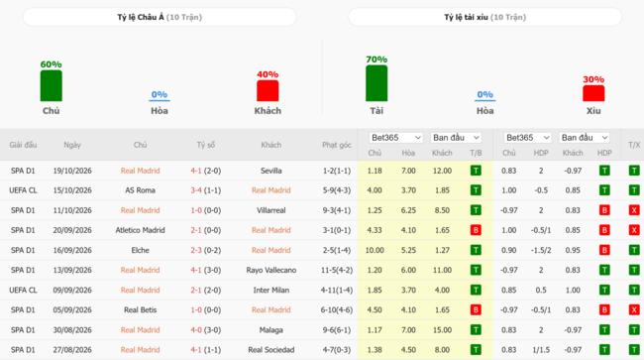Click the green HDP badge for Inter Milan
This screenshot has width=644, height=360.
604,291
